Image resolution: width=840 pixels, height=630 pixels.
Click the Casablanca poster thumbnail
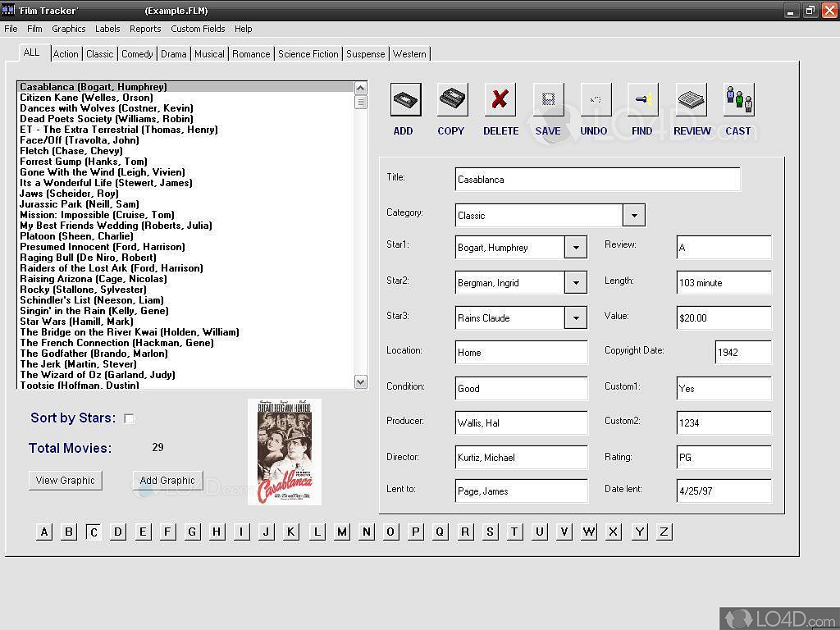tap(284, 451)
